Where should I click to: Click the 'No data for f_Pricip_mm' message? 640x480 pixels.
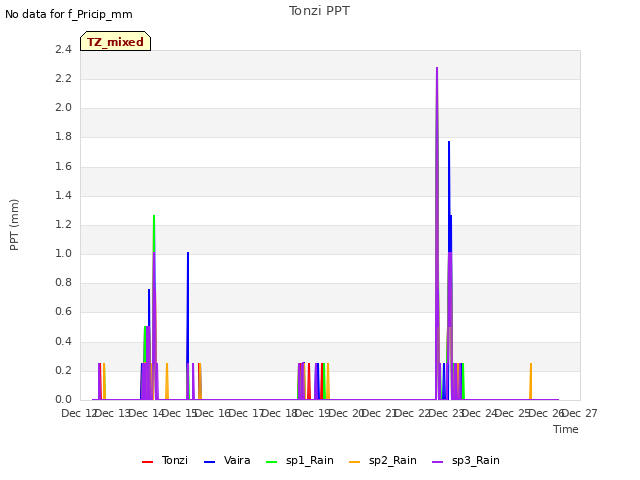point(69,14)
